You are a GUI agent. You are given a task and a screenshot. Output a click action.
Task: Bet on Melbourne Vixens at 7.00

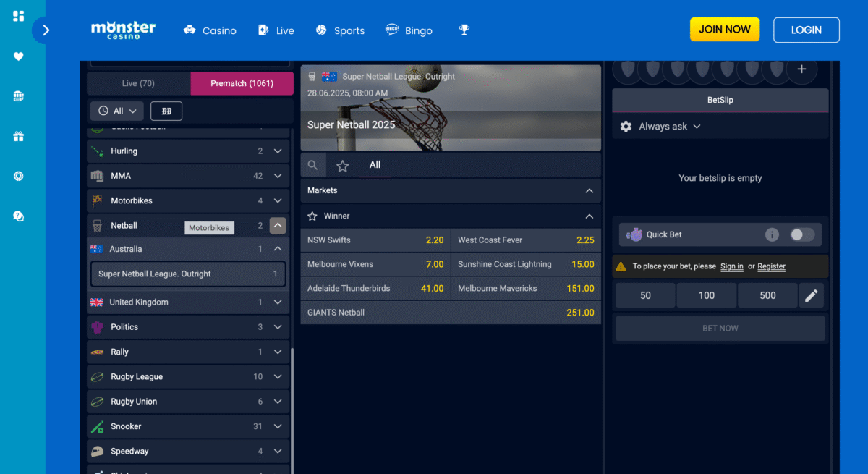[x=375, y=264]
